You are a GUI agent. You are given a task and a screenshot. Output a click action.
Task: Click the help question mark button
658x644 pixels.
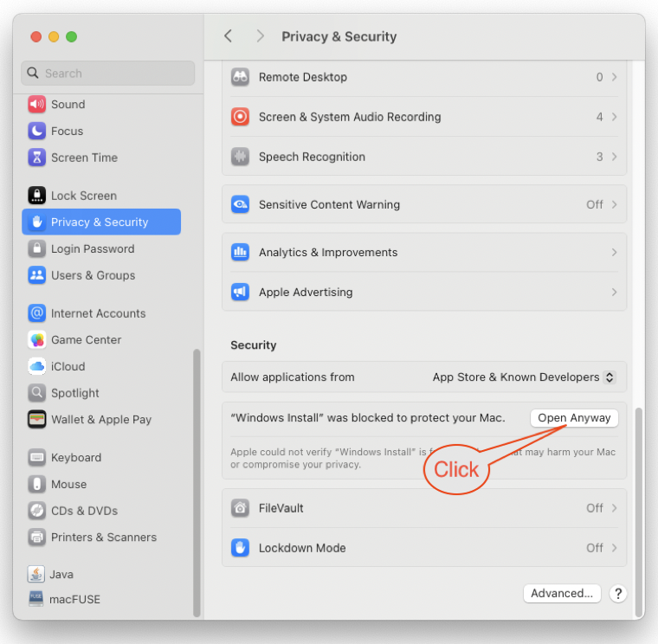pyautogui.click(x=618, y=594)
